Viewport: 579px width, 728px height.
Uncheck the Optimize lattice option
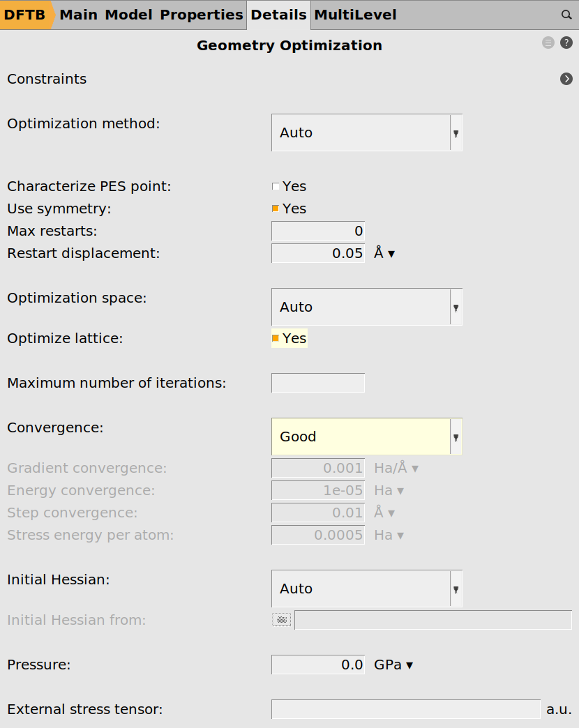click(276, 338)
